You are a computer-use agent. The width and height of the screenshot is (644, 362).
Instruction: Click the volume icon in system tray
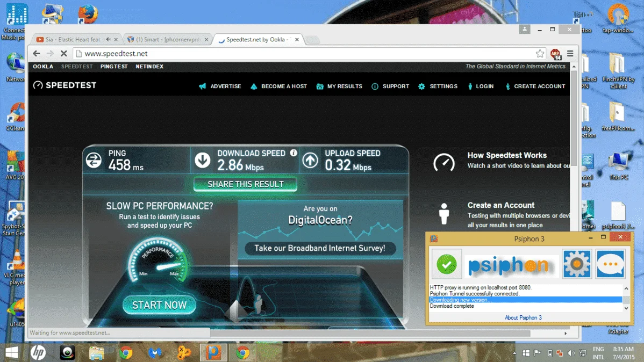571,353
